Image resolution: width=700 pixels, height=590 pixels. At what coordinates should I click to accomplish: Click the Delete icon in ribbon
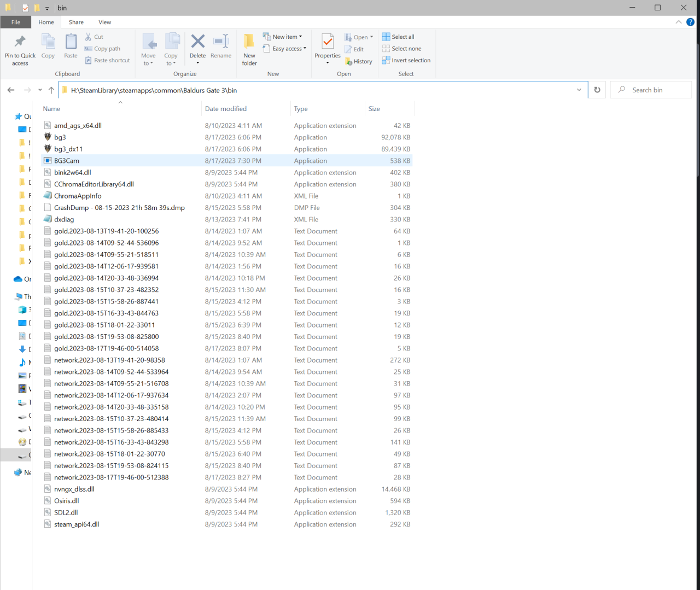point(197,42)
